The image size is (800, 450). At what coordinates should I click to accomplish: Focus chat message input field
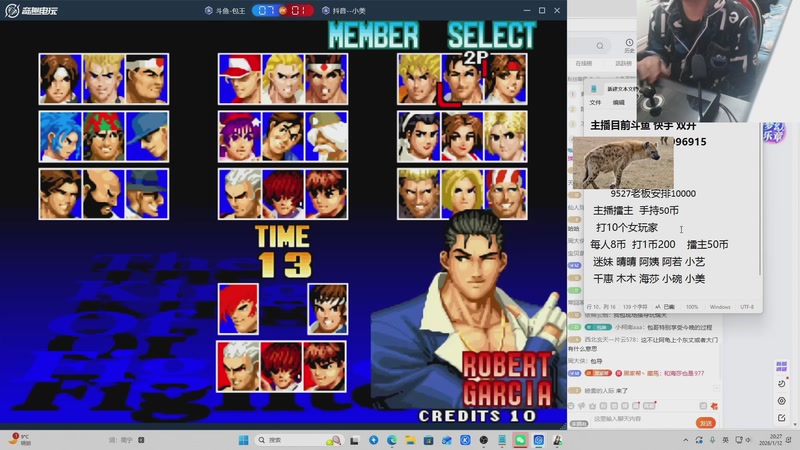pos(642,419)
